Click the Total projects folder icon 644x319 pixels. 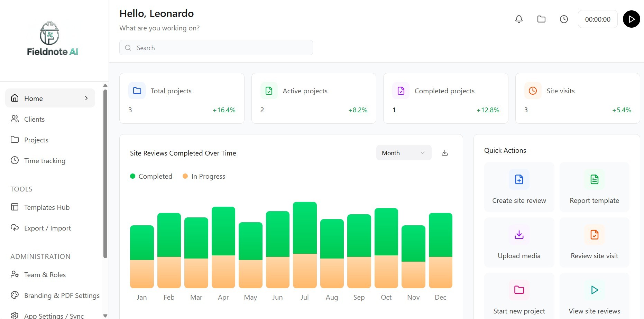coord(137,91)
